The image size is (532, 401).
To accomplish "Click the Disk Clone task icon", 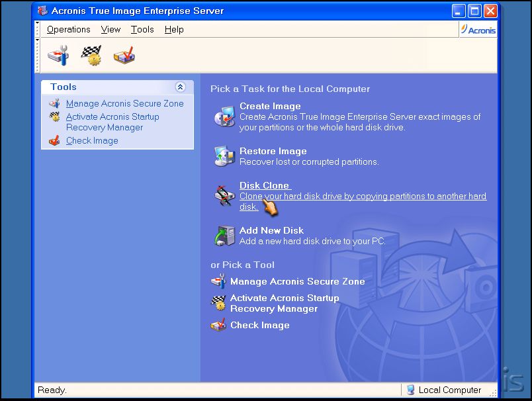I will click(x=224, y=196).
